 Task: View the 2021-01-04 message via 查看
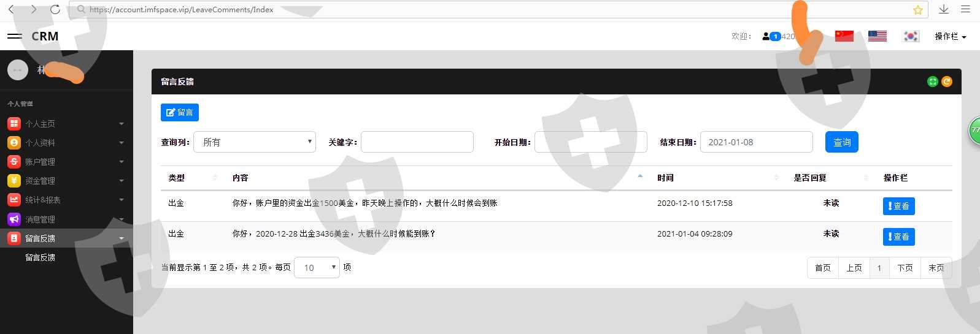tap(899, 237)
